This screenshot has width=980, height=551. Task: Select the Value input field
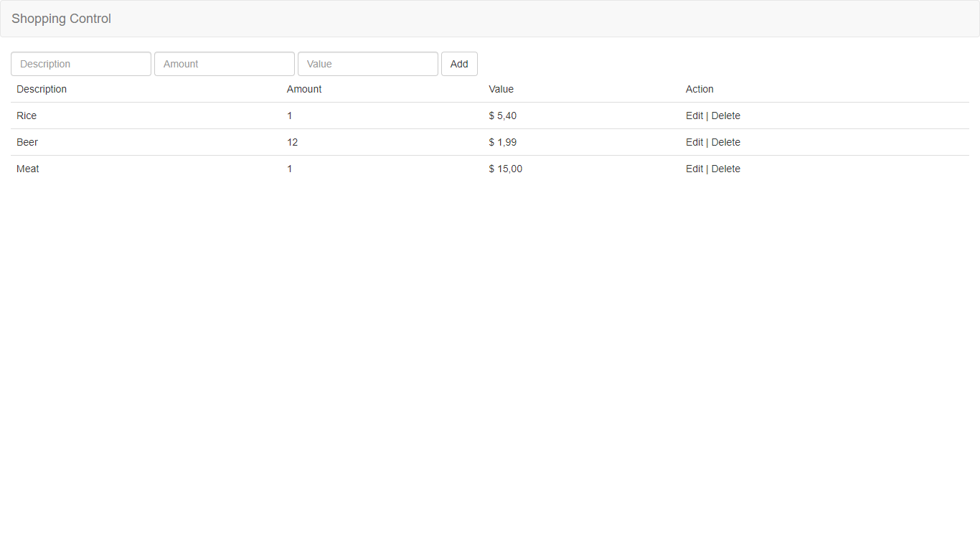tap(368, 64)
